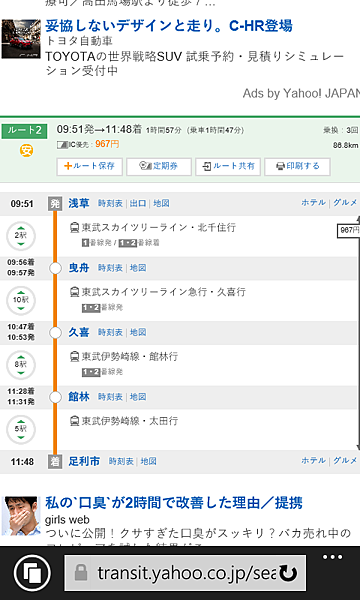
Task: Expand the 5駅 stops before 足利市
Action: tap(21, 429)
